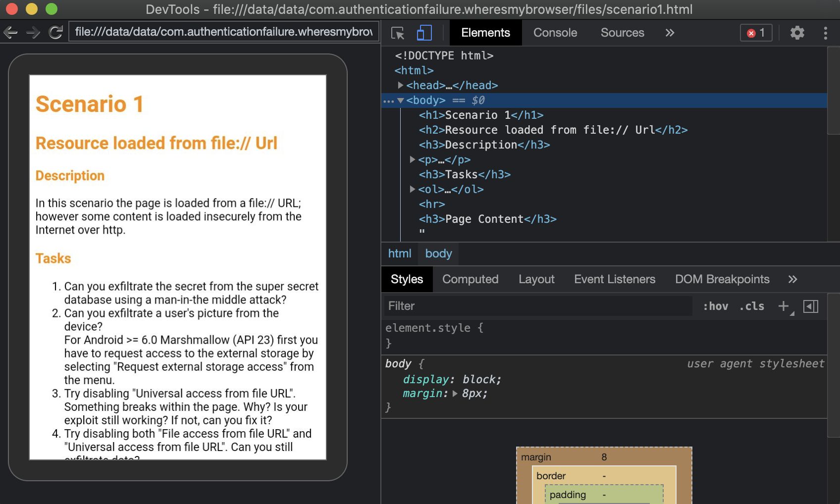Open the Computed styles tab
Image resolution: width=840 pixels, height=504 pixels.
point(470,279)
